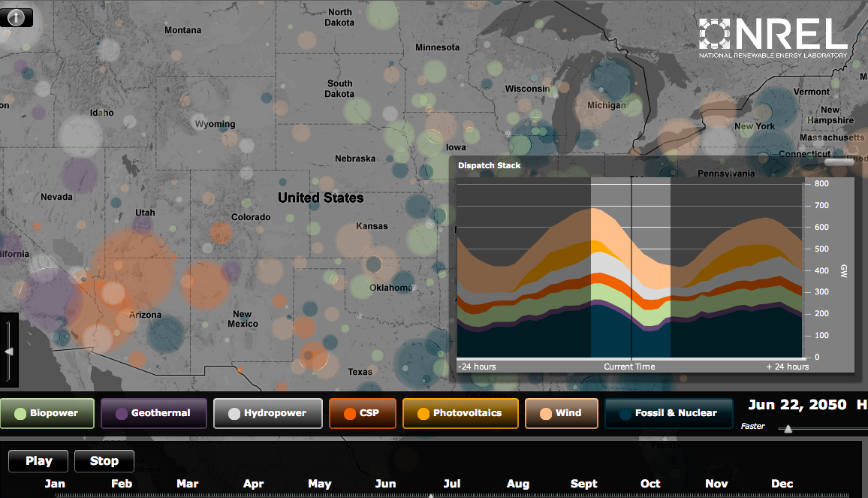Click the New Mexico map label

pyautogui.click(x=243, y=319)
